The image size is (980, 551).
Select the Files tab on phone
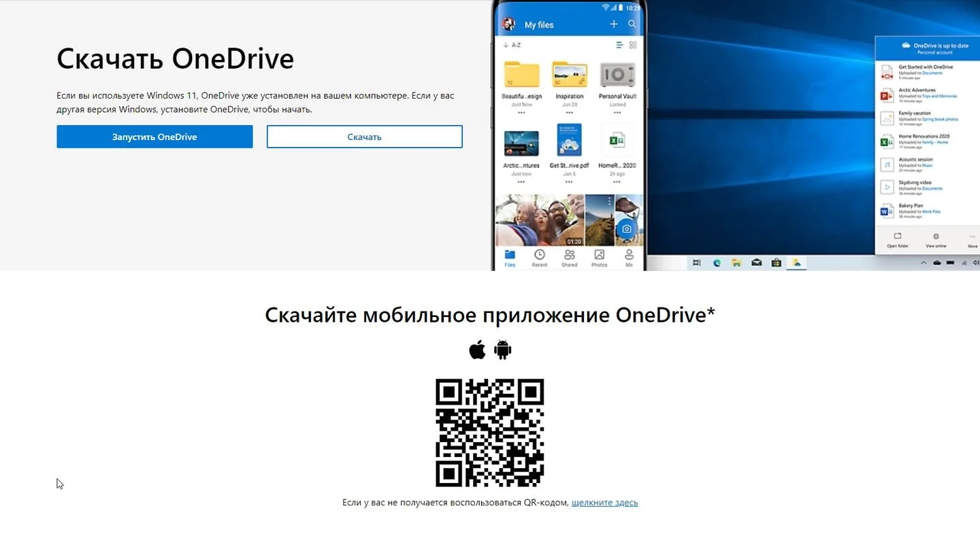pyautogui.click(x=510, y=258)
